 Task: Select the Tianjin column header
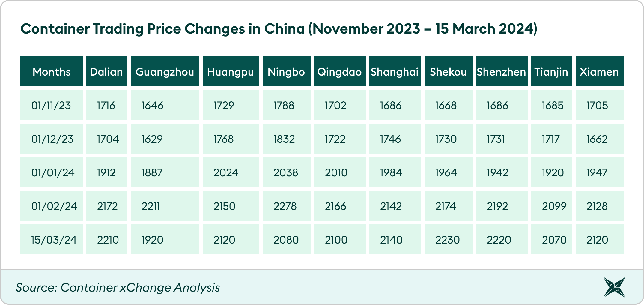(x=552, y=71)
